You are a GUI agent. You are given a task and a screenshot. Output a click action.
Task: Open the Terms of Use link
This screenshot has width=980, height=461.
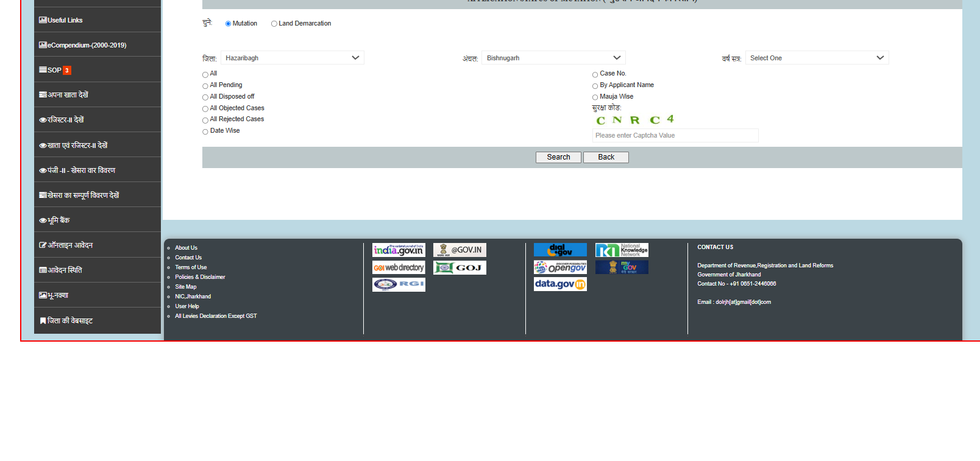(191, 267)
